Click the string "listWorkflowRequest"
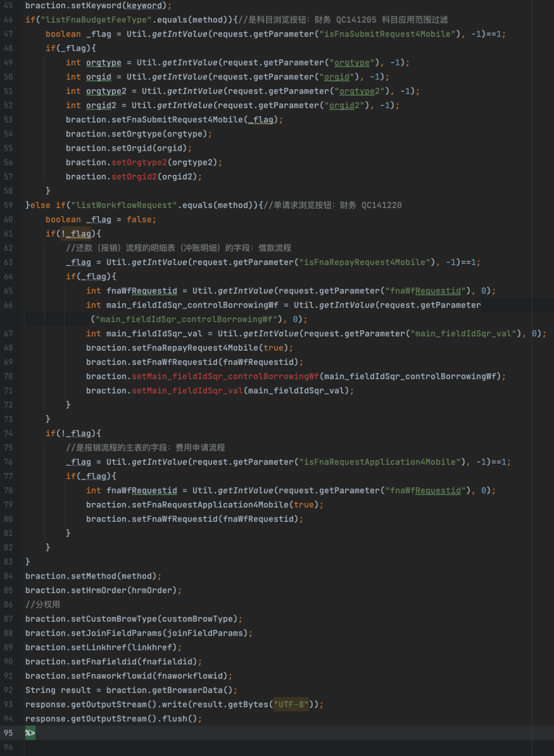554x756 pixels. [x=124, y=205]
